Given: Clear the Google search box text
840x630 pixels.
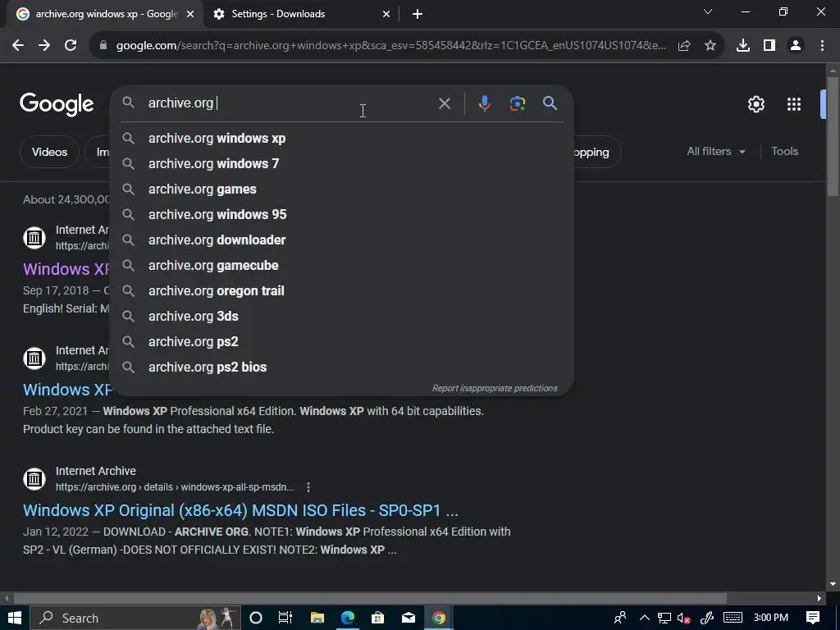Looking at the screenshot, I should tap(445, 103).
